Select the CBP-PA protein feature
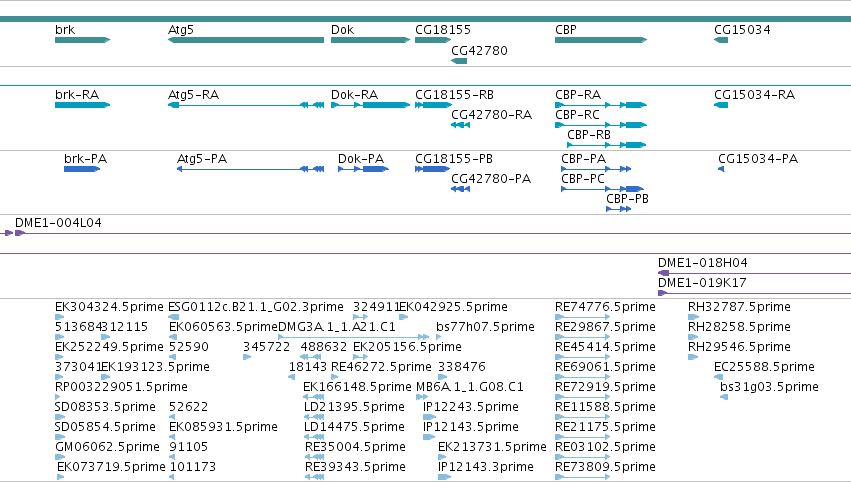851x482 pixels. pos(596,169)
